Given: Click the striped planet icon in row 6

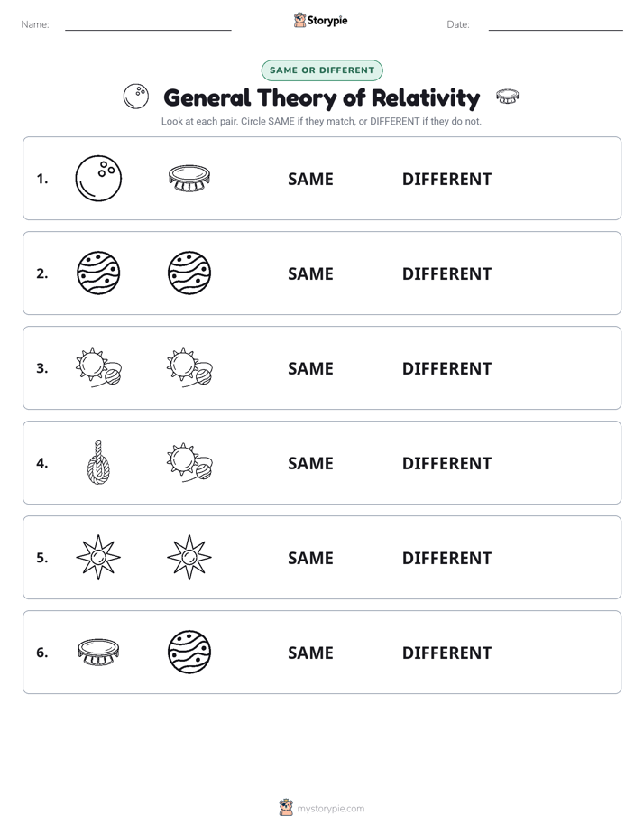Looking at the screenshot, I should coord(189,652).
